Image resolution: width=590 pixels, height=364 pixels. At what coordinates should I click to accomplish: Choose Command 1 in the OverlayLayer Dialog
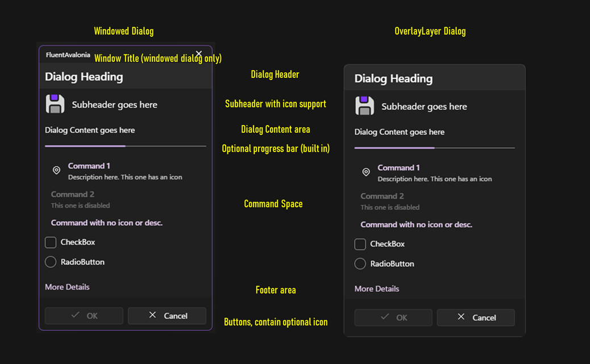point(435,173)
